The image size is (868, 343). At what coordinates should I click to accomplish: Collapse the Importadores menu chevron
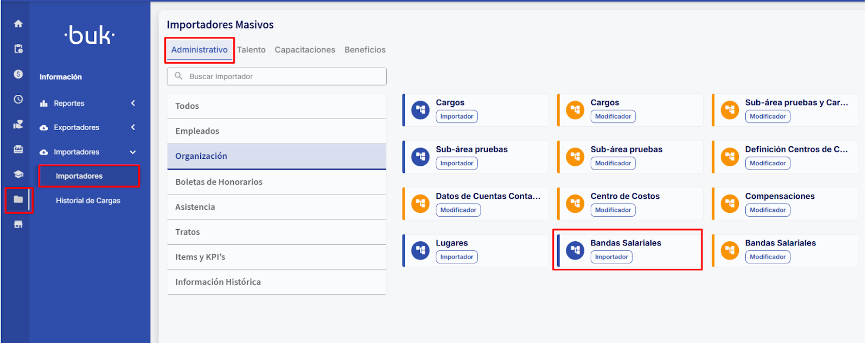tap(133, 152)
